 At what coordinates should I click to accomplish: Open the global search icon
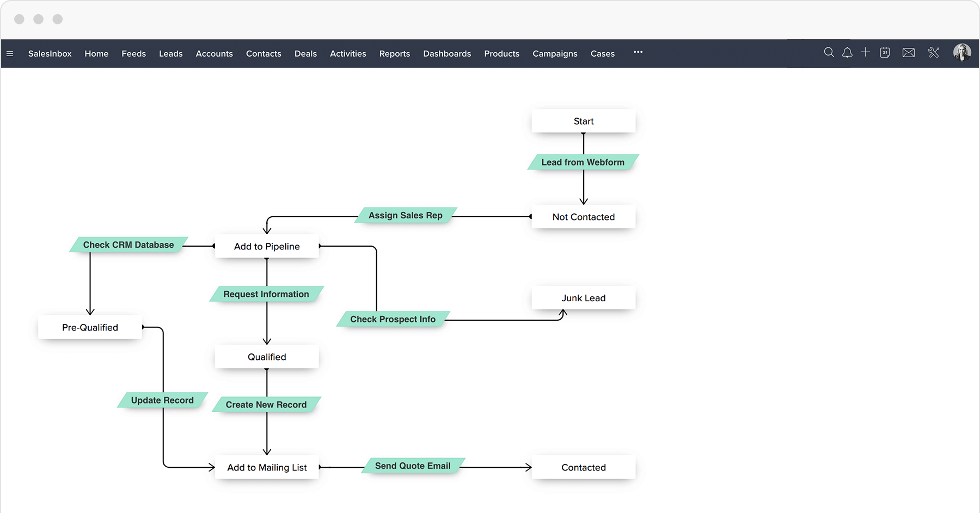coord(829,53)
